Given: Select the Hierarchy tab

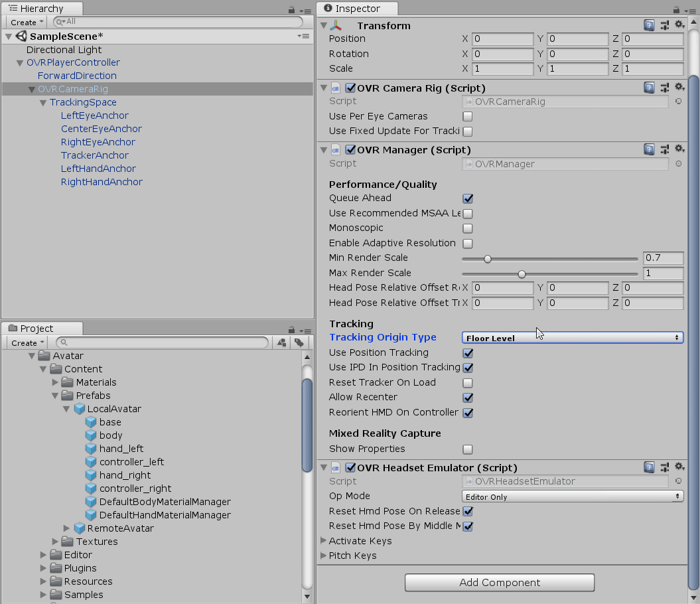Looking at the screenshot, I should coord(42,9).
